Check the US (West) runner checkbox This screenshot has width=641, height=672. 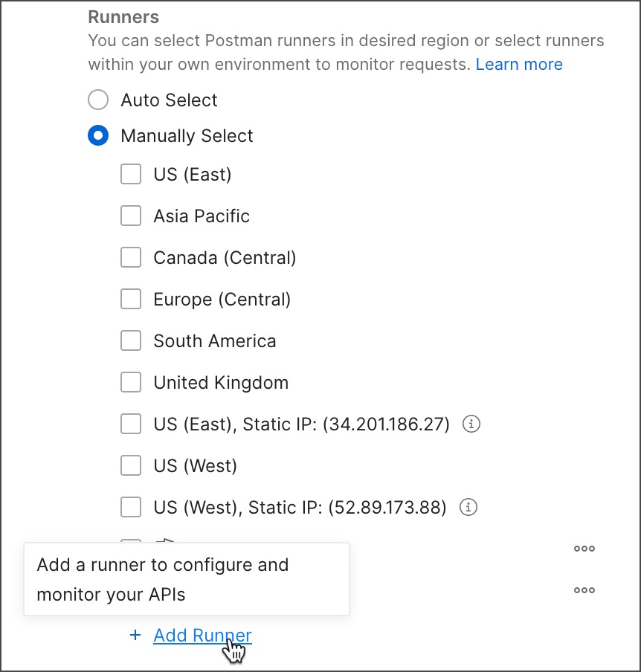pyautogui.click(x=130, y=465)
